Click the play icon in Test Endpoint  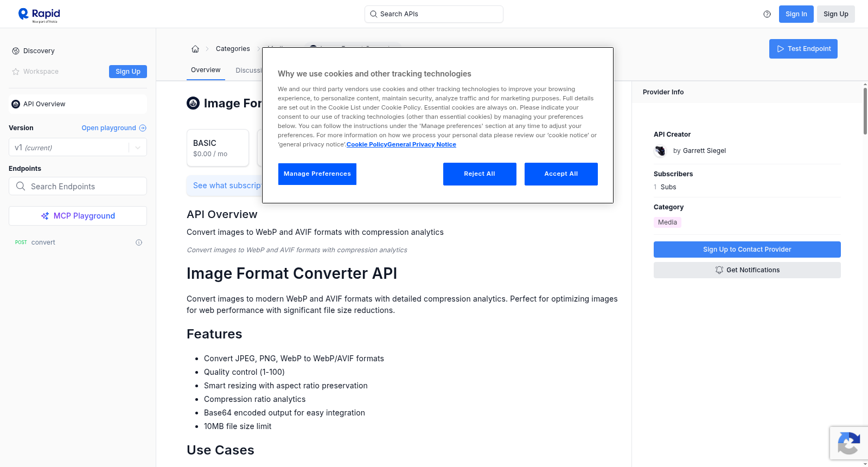(x=781, y=49)
